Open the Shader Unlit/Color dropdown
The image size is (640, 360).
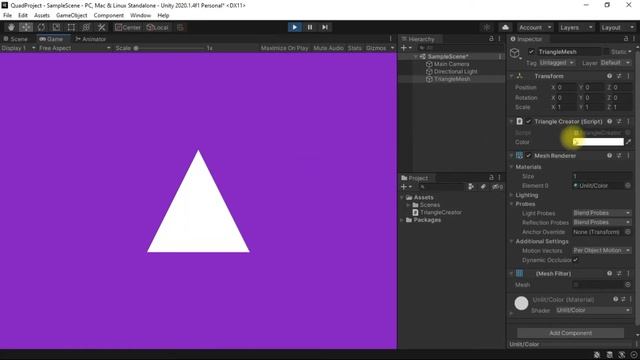[x=593, y=310]
